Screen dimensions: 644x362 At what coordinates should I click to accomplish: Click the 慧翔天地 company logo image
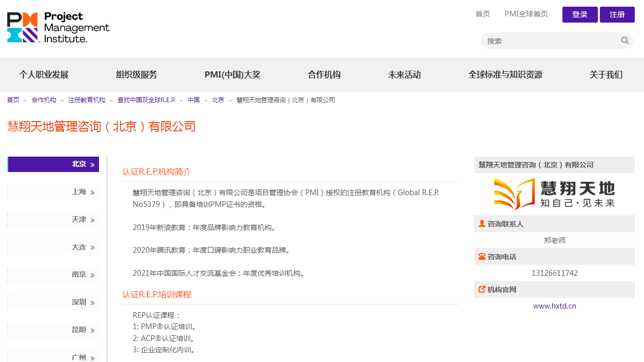[x=554, y=194]
